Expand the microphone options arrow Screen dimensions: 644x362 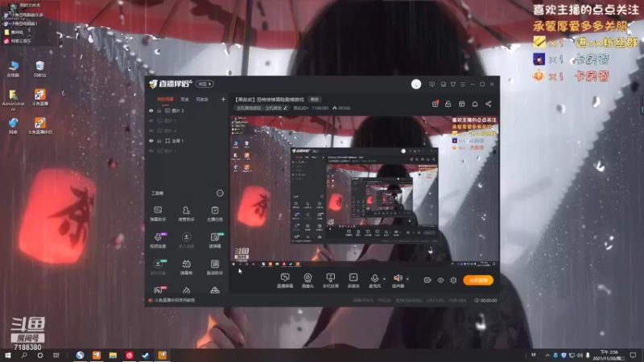[x=385, y=279]
